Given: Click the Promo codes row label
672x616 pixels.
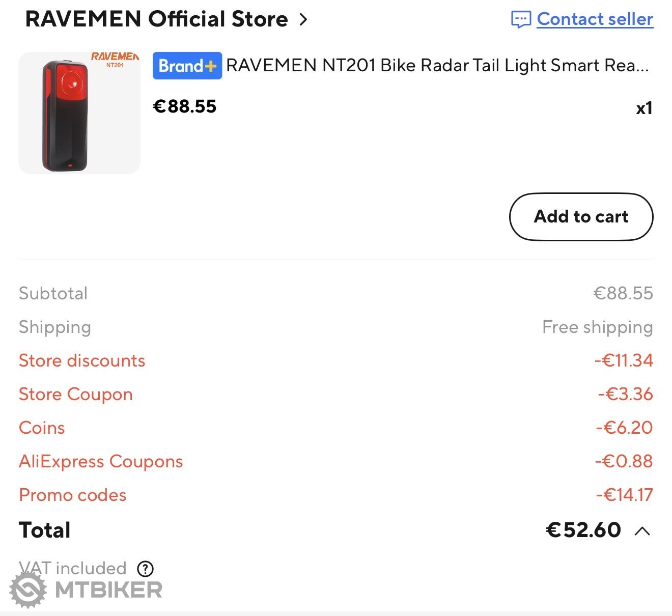Looking at the screenshot, I should (x=73, y=495).
